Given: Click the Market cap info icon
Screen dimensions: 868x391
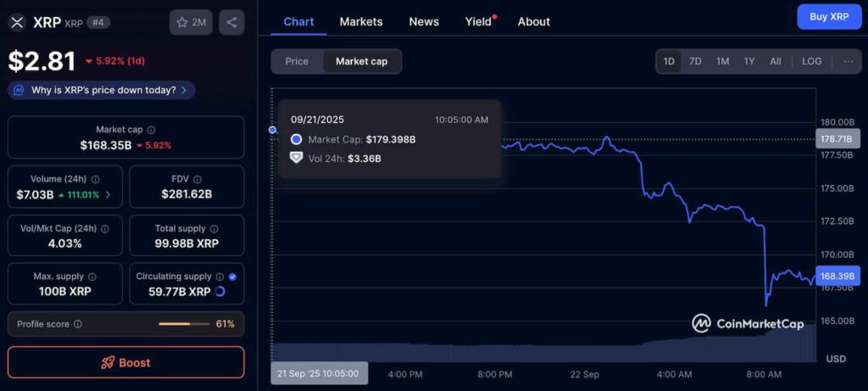Looking at the screenshot, I should 152,130.
